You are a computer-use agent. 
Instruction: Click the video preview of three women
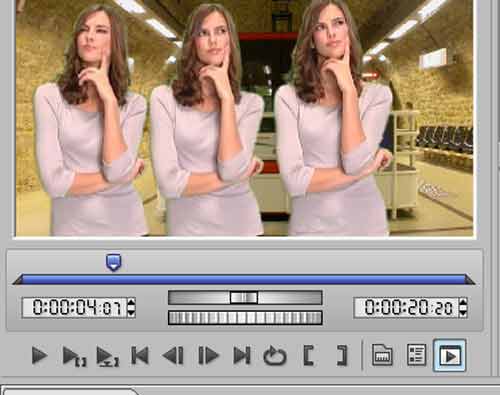244,118
